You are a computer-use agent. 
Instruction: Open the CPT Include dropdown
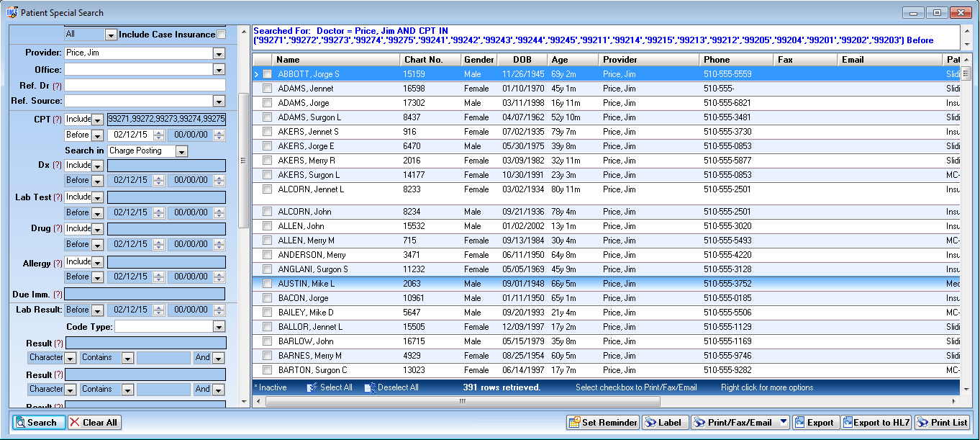(x=97, y=120)
